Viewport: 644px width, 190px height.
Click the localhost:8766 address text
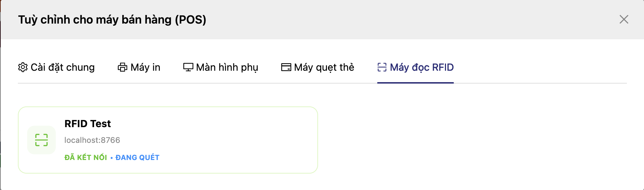pos(92,140)
